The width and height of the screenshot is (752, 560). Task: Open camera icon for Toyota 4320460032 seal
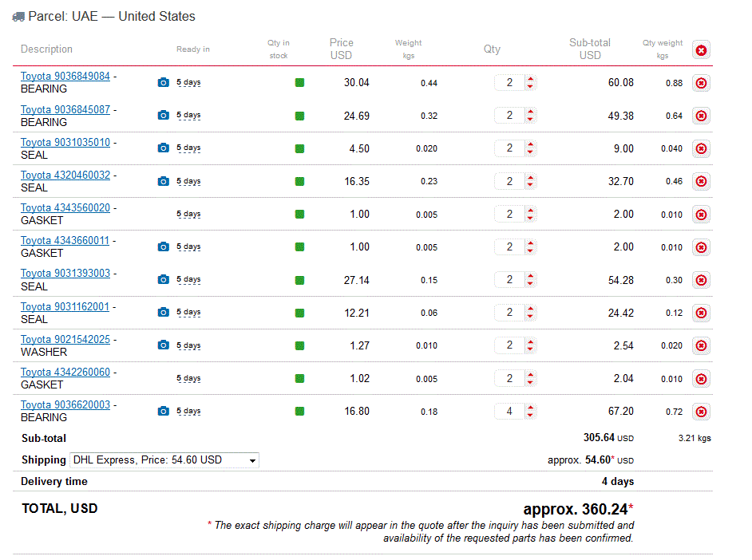click(163, 181)
